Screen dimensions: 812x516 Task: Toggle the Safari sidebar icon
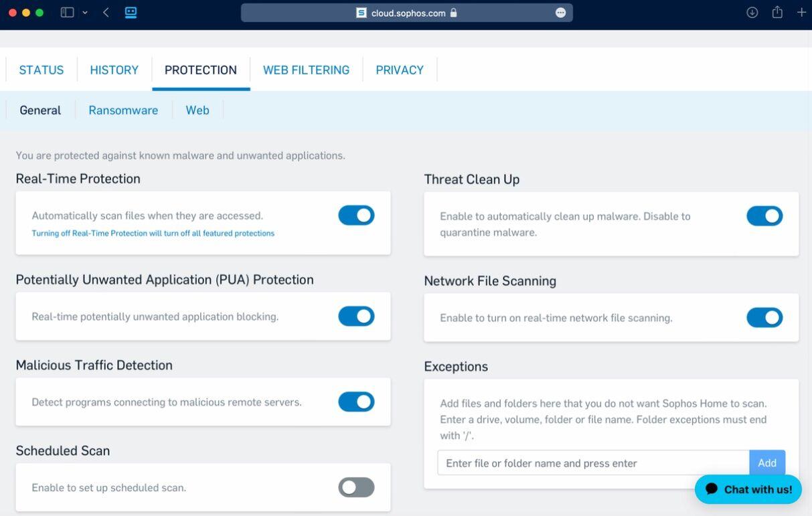click(67, 13)
